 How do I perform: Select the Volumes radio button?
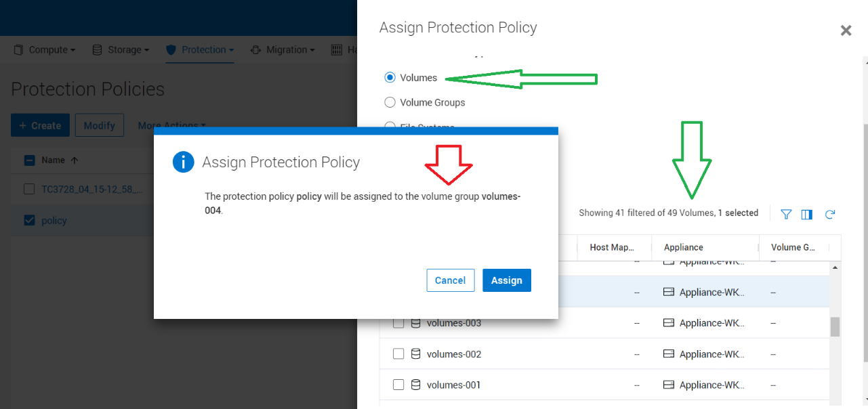pos(390,77)
